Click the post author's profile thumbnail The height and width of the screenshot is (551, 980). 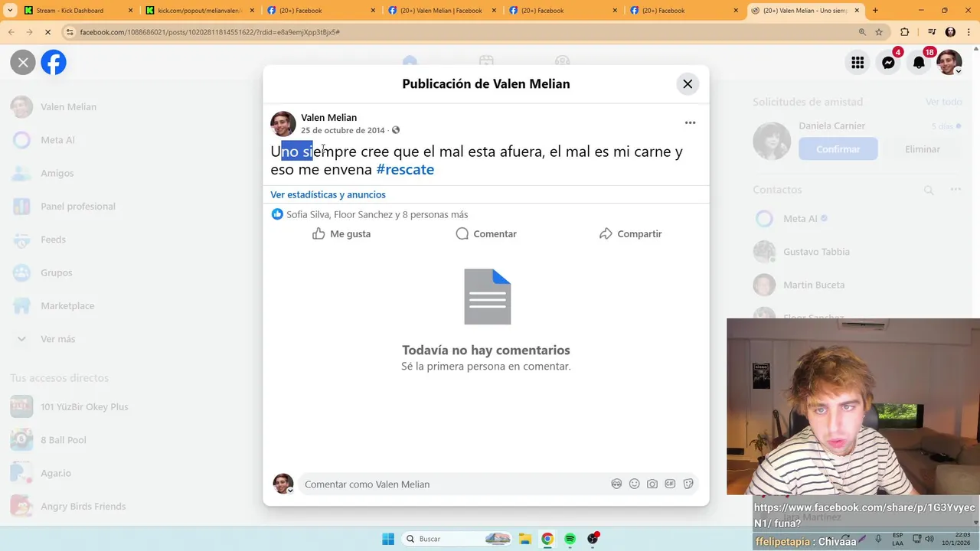point(283,124)
